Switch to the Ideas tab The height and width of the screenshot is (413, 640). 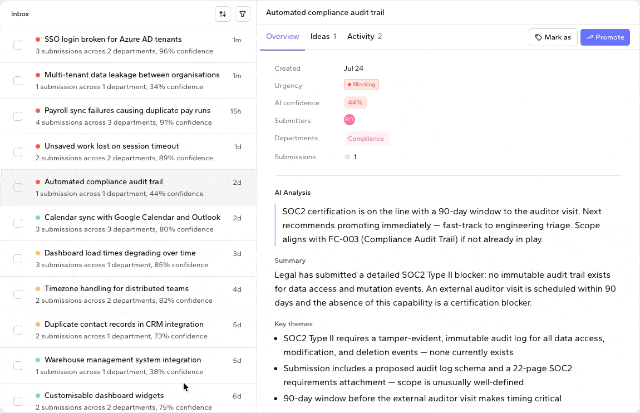[323, 36]
